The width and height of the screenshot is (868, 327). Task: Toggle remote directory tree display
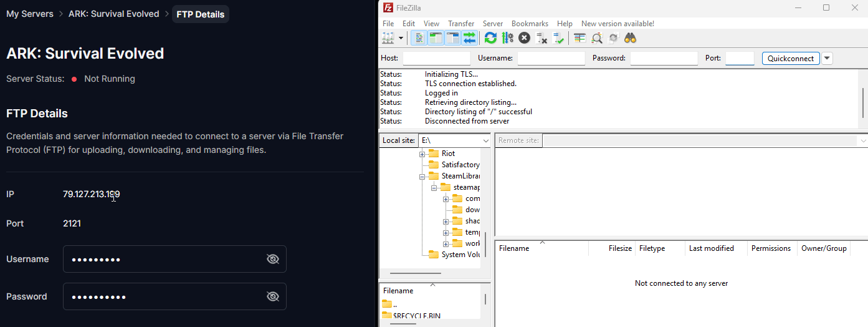pyautogui.click(x=452, y=38)
